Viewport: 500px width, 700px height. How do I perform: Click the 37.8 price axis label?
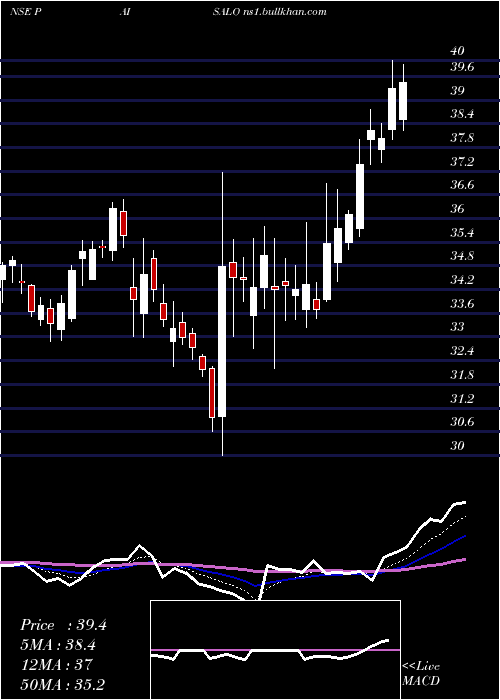tap(463, 138)
